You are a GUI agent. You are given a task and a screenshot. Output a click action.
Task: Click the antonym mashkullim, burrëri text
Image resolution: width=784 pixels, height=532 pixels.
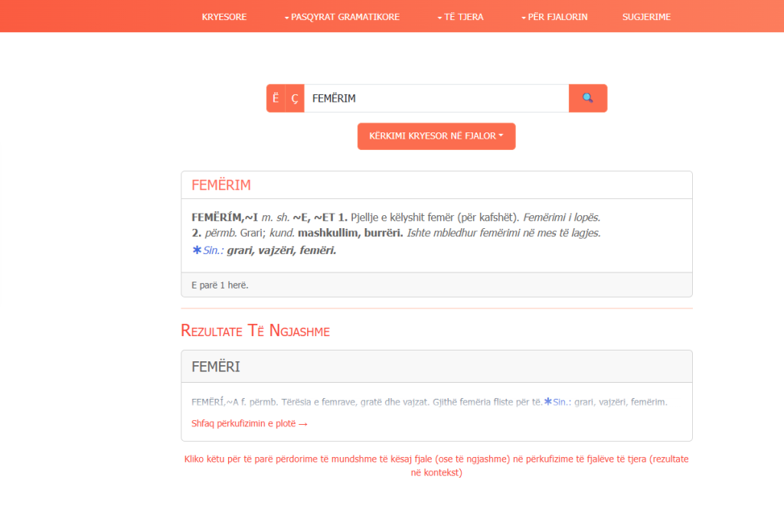click(x=351, y=233)
